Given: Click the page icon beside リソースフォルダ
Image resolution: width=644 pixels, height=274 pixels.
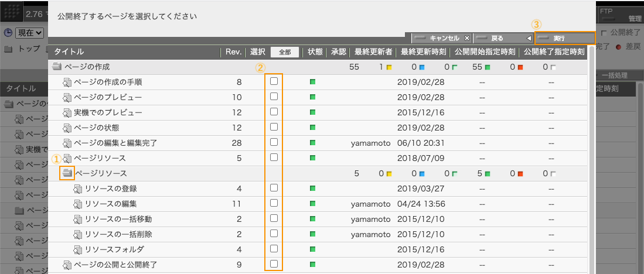Looking at the screenshot, I should point(78,249).
